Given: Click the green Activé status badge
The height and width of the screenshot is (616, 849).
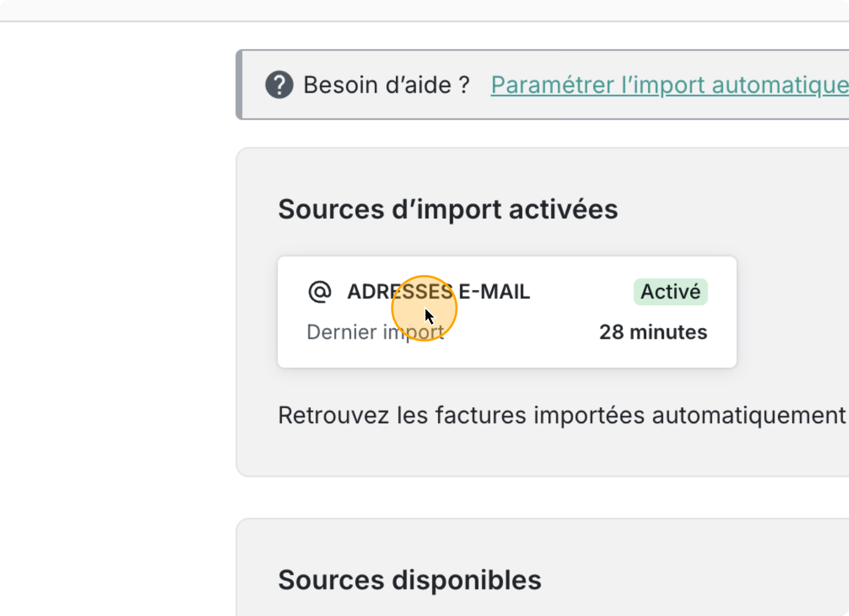Looking at the screenshot, I should [671, 291].
